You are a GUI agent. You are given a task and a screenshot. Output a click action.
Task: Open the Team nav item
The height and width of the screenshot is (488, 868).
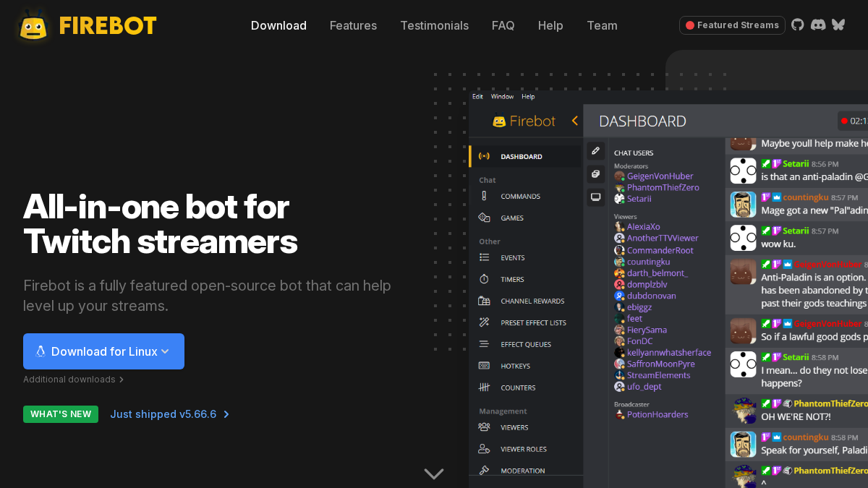click(602, 25)
